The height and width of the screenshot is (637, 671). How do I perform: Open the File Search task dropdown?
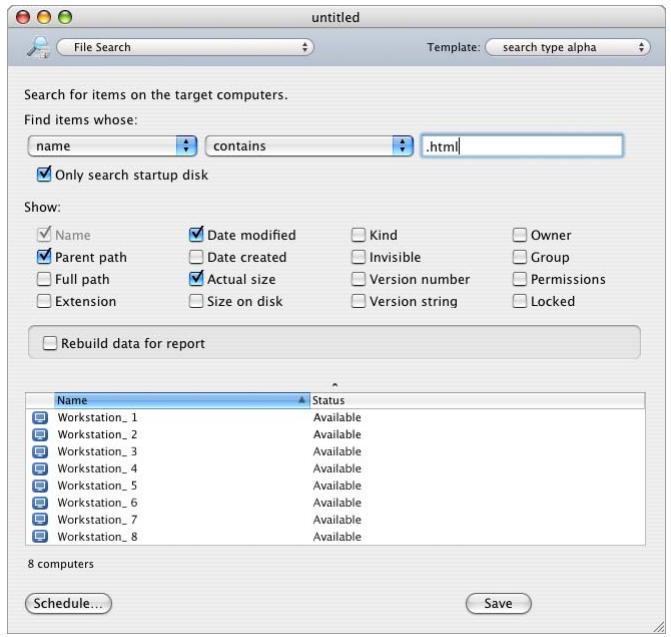point(185,47)
